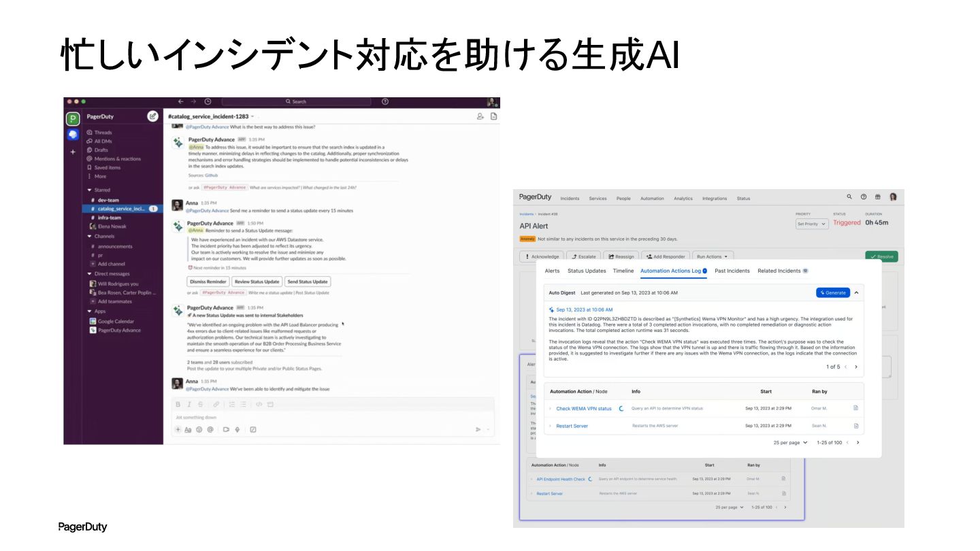Collapse the Apps section in Slack sidebar
Viewport: 980px width, 551px height.
point(89,311)
